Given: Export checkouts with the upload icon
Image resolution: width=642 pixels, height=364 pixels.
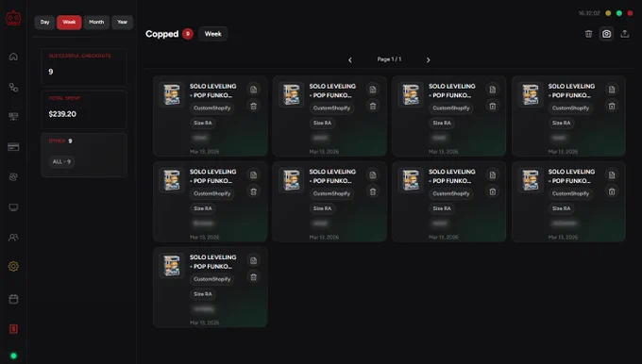Looking at the screenshot, I should click(625, 34).
